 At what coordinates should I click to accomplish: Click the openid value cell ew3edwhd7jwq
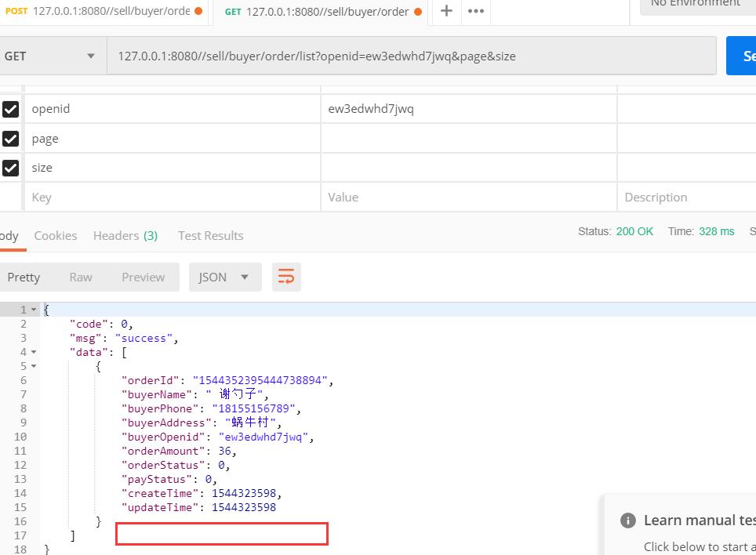tap(469, 109)
